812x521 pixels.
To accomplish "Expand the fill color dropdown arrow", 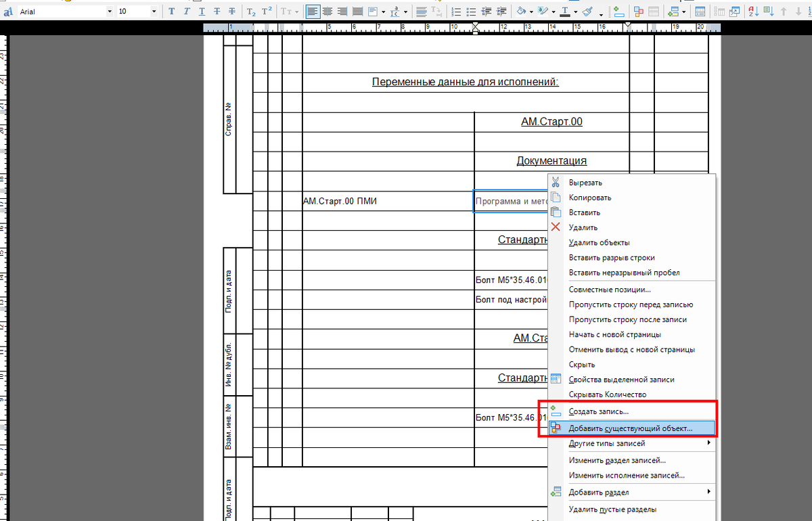I will [531, 12].
